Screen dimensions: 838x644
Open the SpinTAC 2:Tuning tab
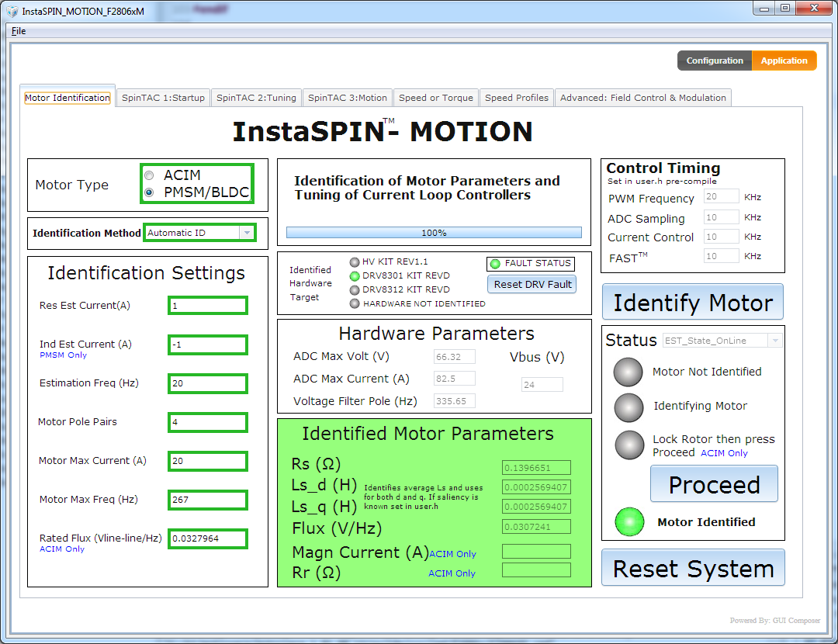256,98
